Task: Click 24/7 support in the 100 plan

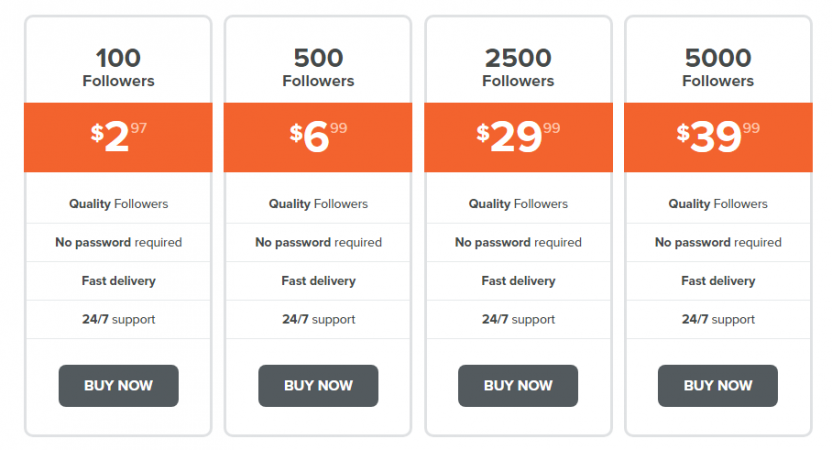Action: (118, 319)
